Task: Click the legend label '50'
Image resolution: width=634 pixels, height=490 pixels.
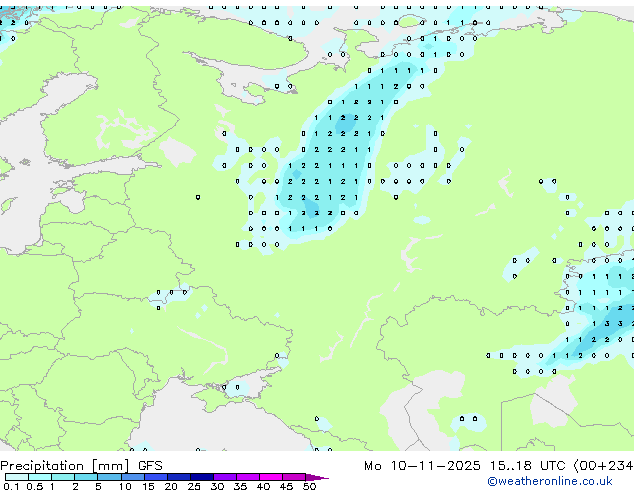Action: tap(309, 486)
